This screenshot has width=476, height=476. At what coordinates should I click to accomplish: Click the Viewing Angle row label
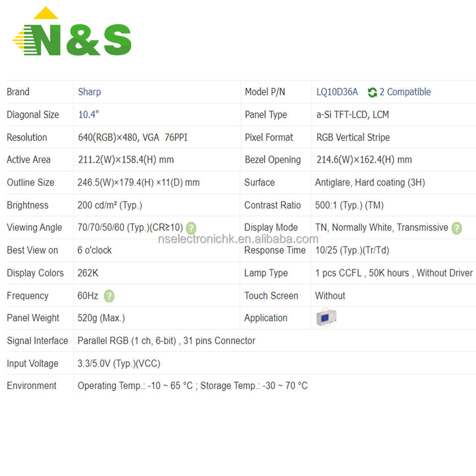(34, 228)
